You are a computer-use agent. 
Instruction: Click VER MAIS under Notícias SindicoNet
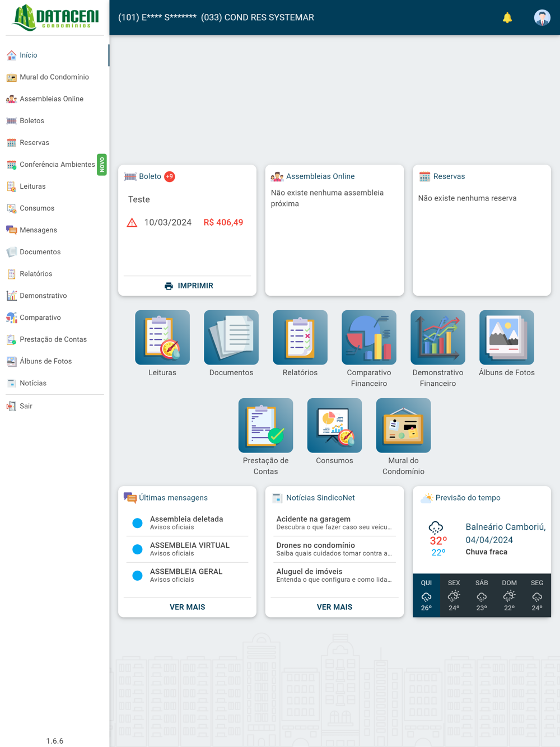pos(334,607)
